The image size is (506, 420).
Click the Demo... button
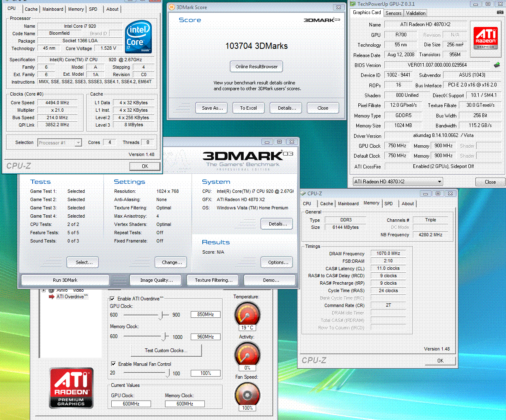[271, 280]
